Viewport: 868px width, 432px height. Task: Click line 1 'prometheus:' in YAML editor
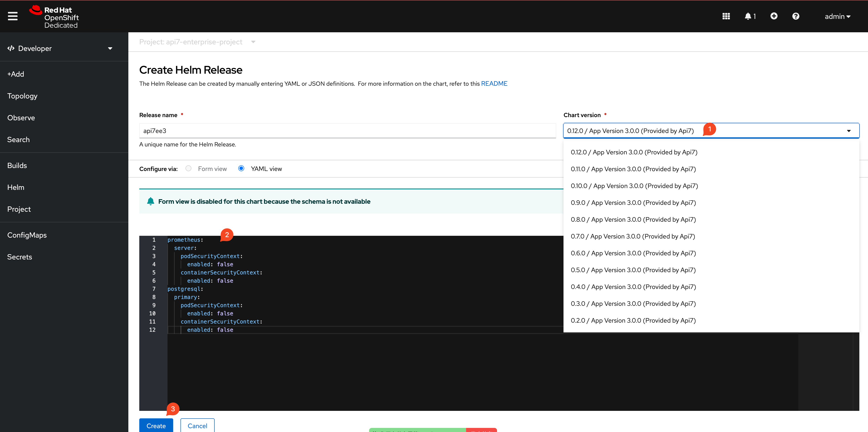point(185,240)
